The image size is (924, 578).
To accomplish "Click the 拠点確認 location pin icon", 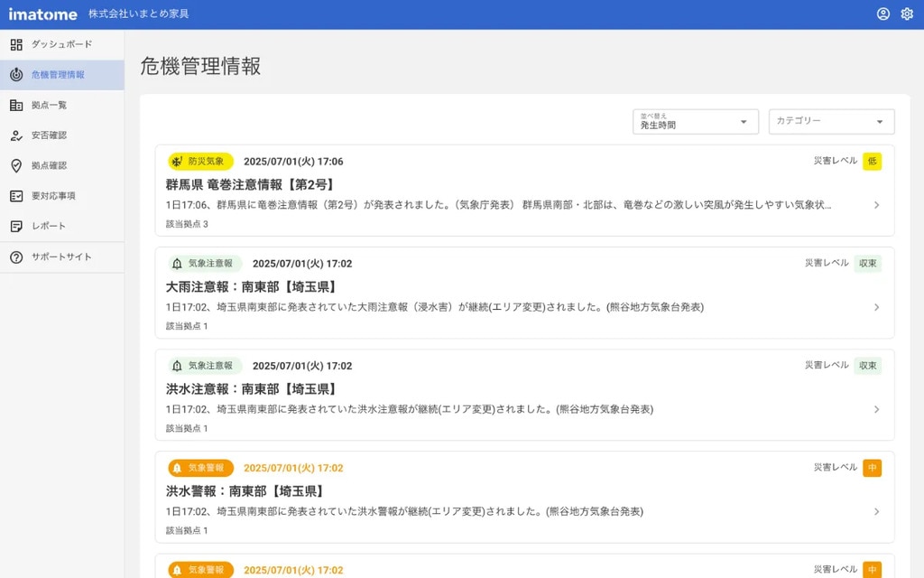I will coord(16,165).
